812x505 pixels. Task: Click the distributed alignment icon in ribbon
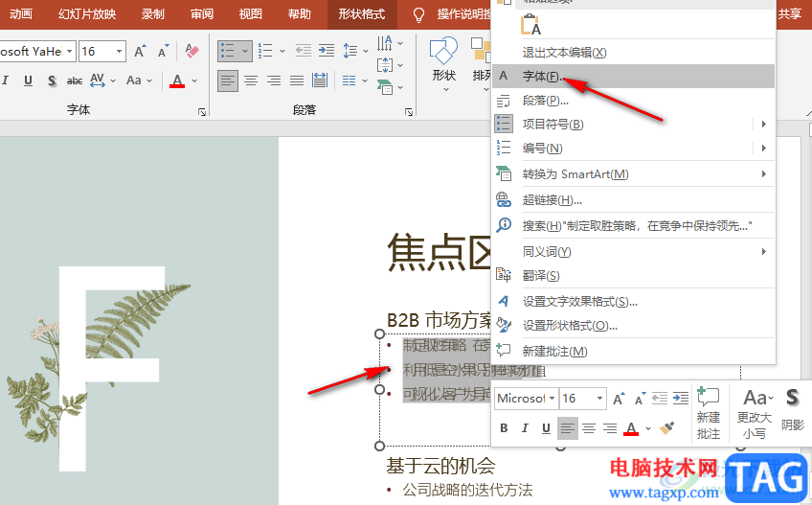click(320, 80)
